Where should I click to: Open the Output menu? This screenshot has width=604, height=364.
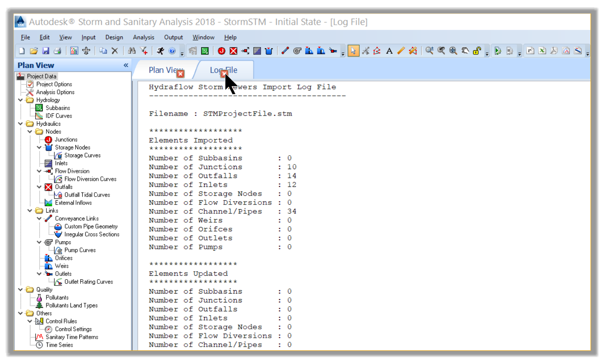pos(173,37)
